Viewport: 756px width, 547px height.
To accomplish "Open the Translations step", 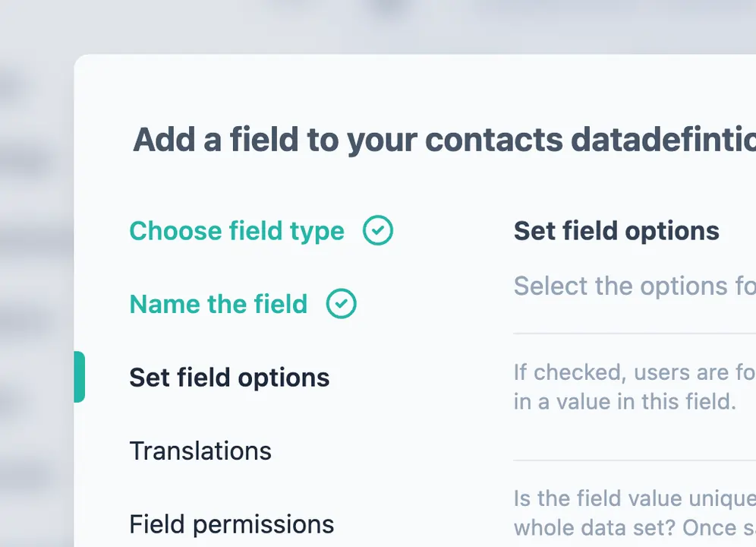I will click(200, 451).
